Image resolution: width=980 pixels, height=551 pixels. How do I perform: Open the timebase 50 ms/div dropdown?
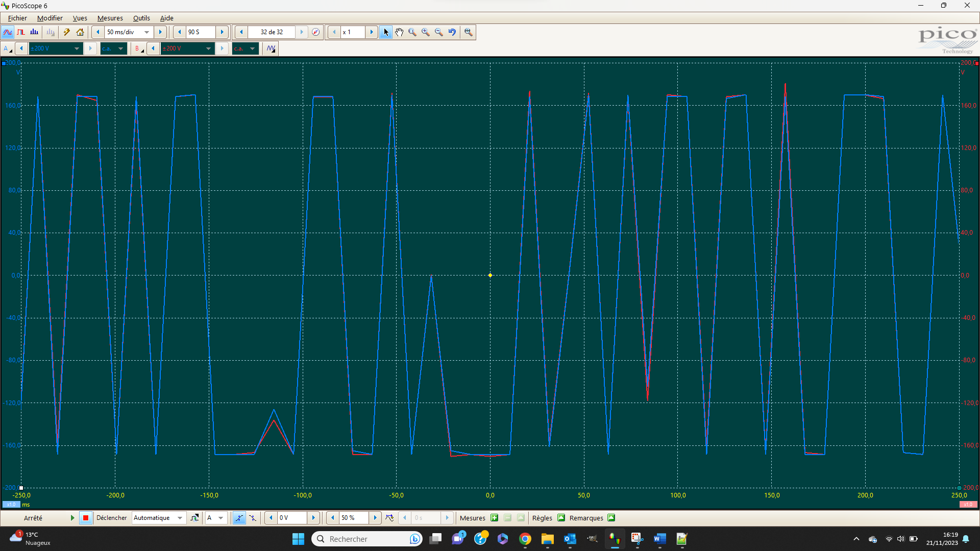tap(147, 32)
